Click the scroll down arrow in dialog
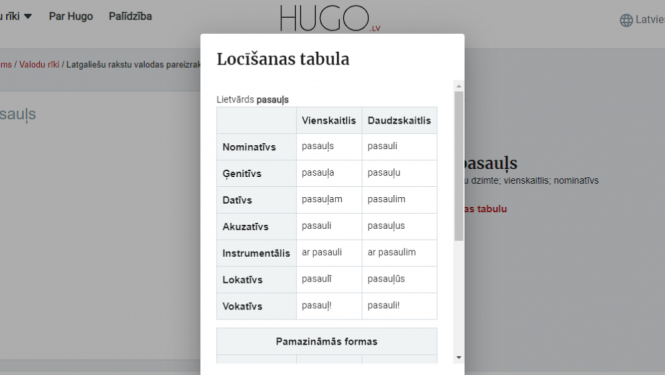This screenshot has width=665, height=375. coord(458,358)
